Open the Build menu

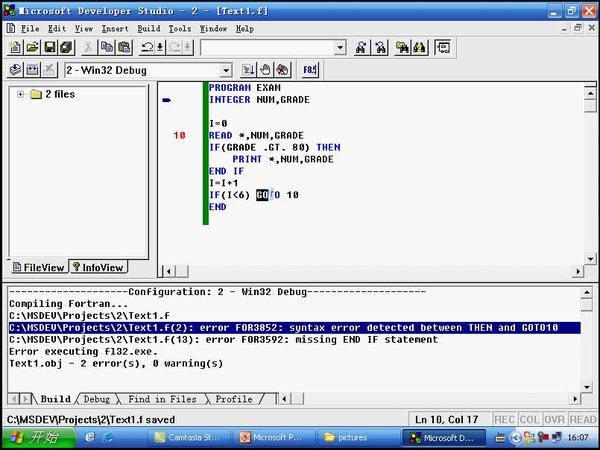click(x=148, y=29)
